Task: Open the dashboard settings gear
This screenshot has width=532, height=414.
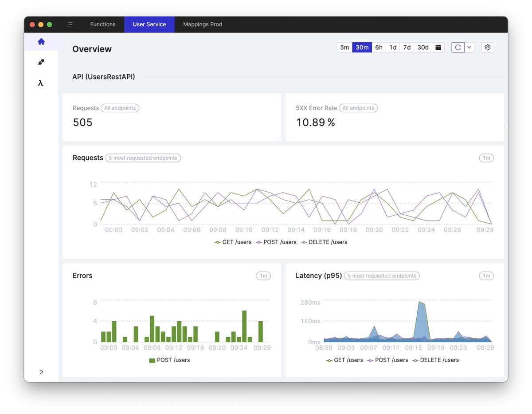Action: [x=487, y=47]
